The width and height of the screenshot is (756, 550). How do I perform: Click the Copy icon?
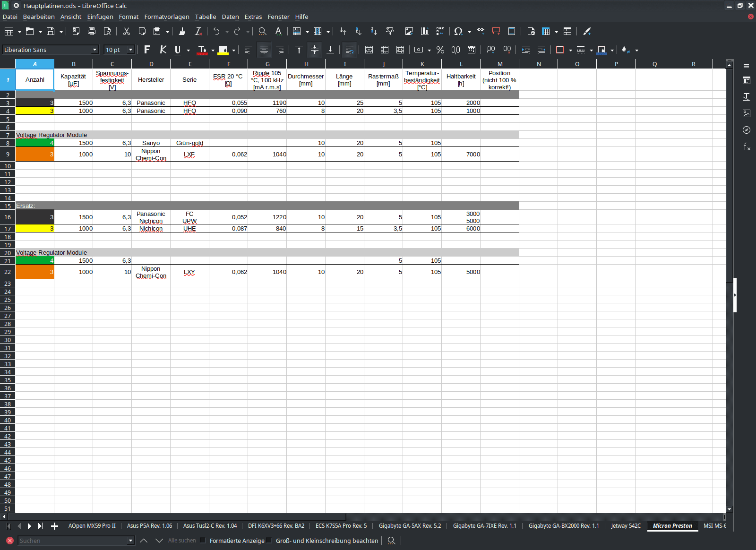click(x=142, y=31)
